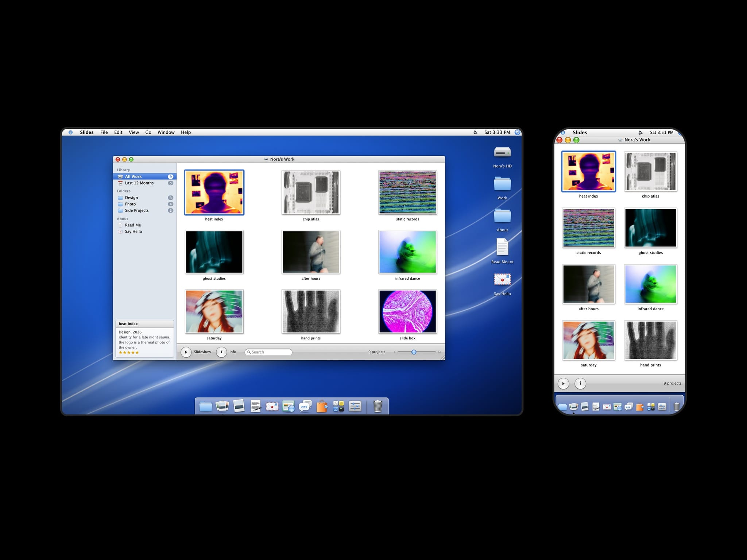The image size is (747, 560).
Task: Select the Side Projects folder in sidebar
Action: 145,210
